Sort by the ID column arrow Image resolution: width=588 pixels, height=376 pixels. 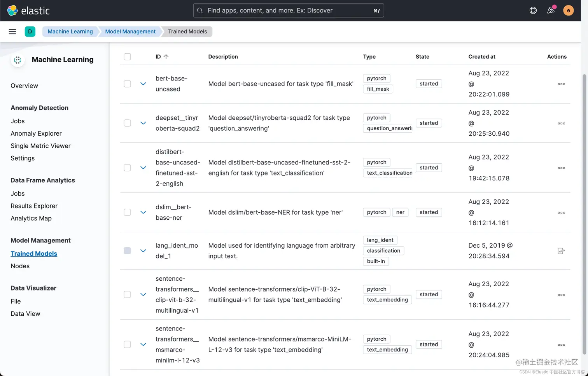(x=166, y=57)
